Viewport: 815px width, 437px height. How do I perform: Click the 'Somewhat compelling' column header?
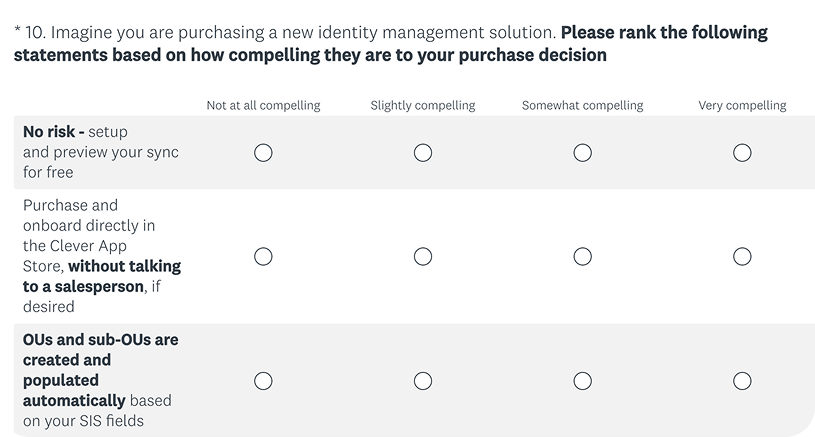coord(582,105)
